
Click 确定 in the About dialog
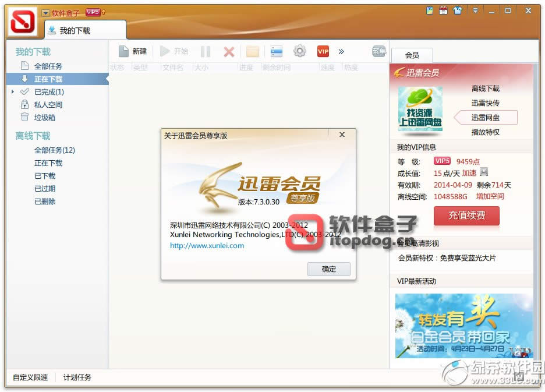pyautogui.click(x=329, y=269)
